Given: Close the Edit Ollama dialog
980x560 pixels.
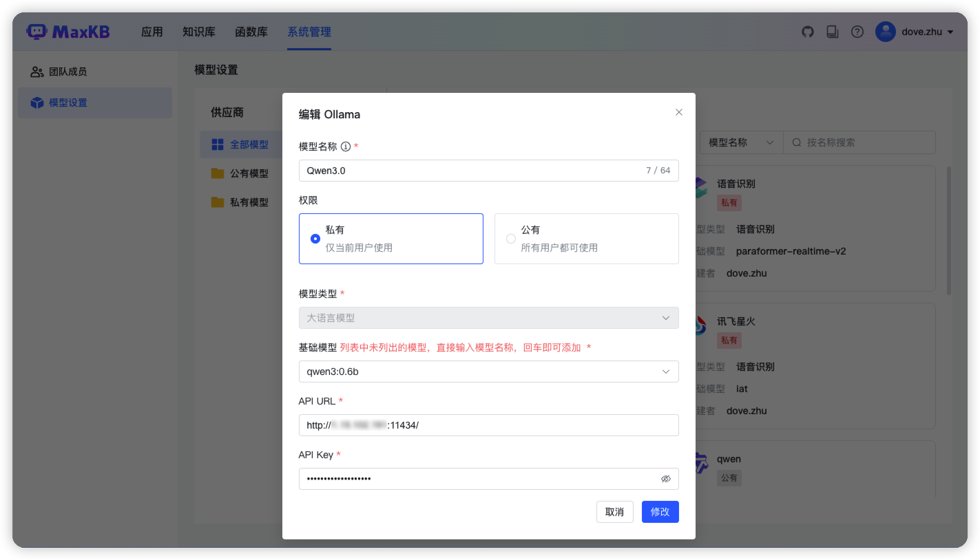Looking at the screenshot, I should [x=679, y=112].
